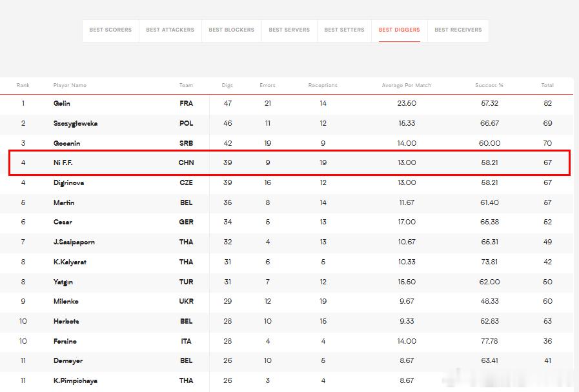Select player name Gocanin
Viewport: 579px width, 392px height.
click(66, 143)
